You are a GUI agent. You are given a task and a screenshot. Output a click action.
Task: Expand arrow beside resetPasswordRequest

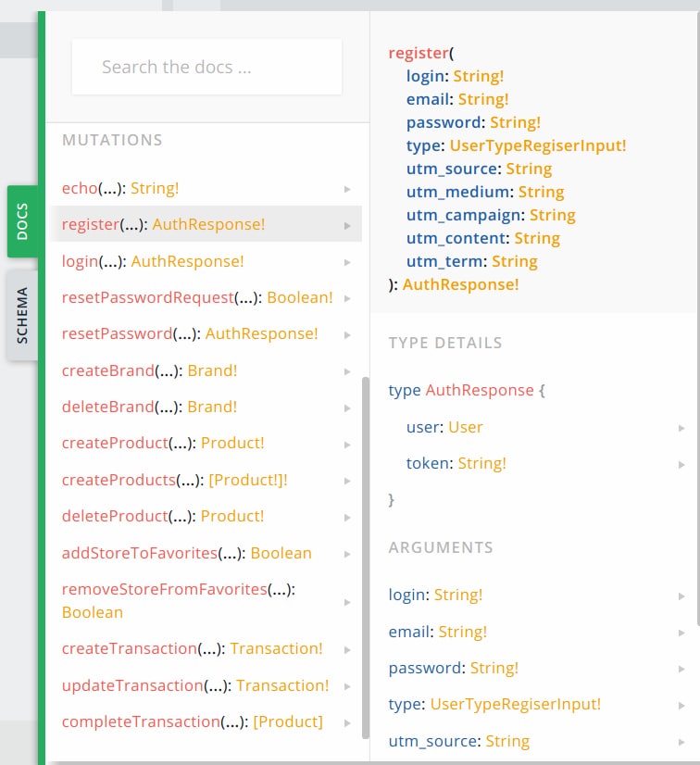347,298
